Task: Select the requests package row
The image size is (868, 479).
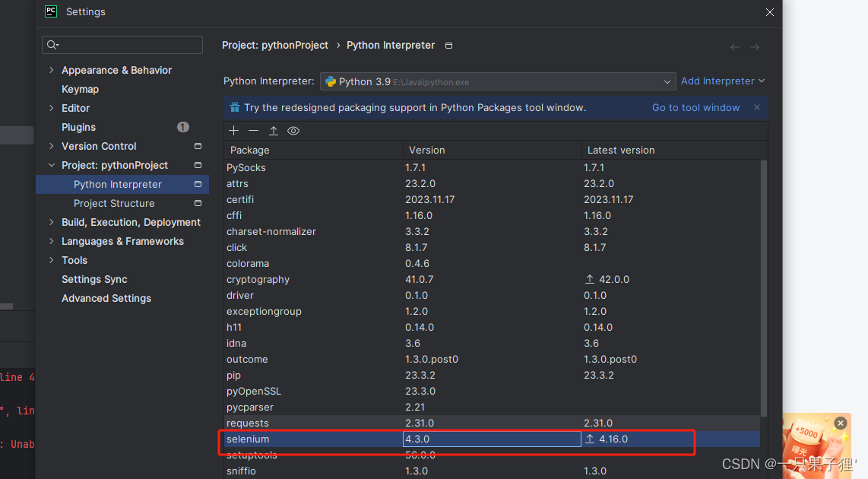Action: coord(492,423)
